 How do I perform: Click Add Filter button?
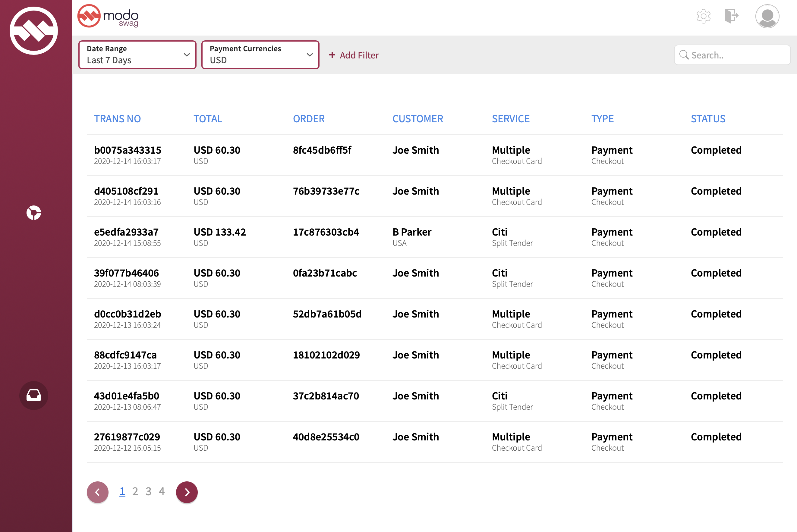click(x=354, y=55)
